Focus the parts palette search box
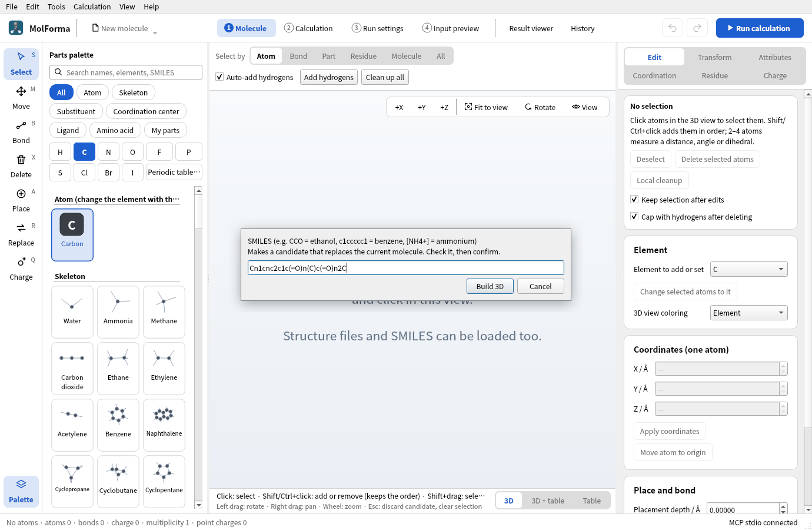The image size is (812, 530). click(126, 72)
